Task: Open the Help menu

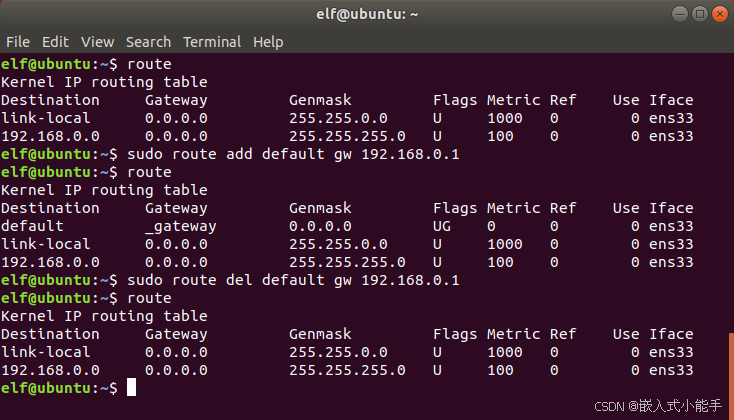Action: 268,42
